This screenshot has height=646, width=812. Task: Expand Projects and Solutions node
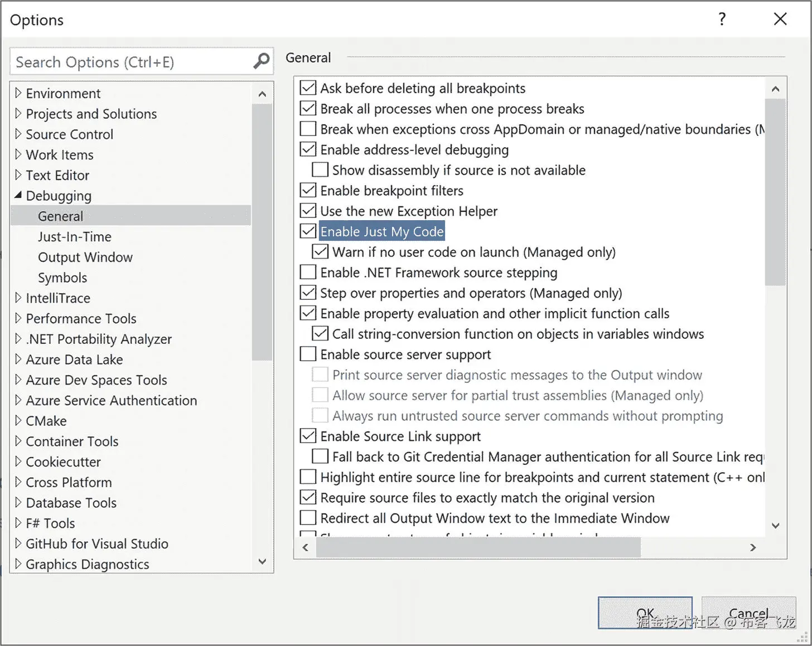[x=18, y=114]
